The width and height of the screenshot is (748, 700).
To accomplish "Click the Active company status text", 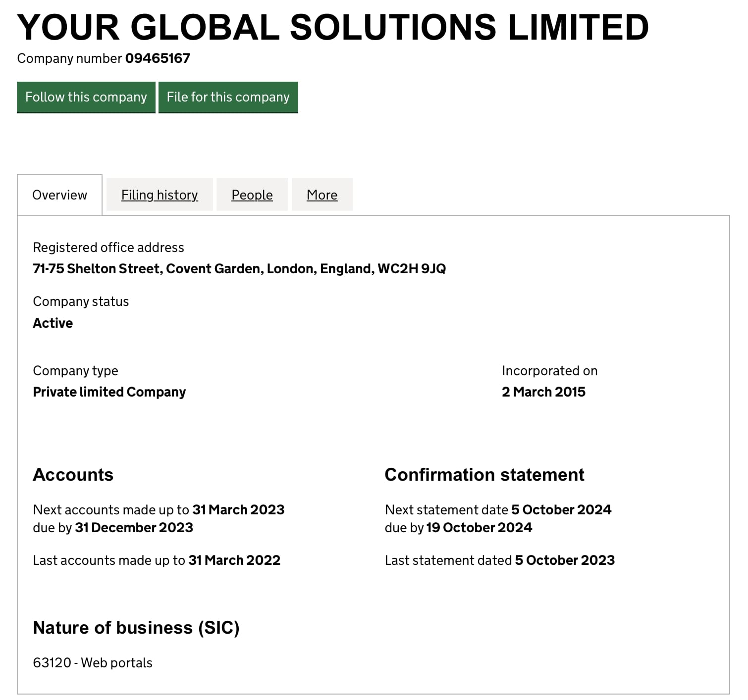I will pos(53,323).
